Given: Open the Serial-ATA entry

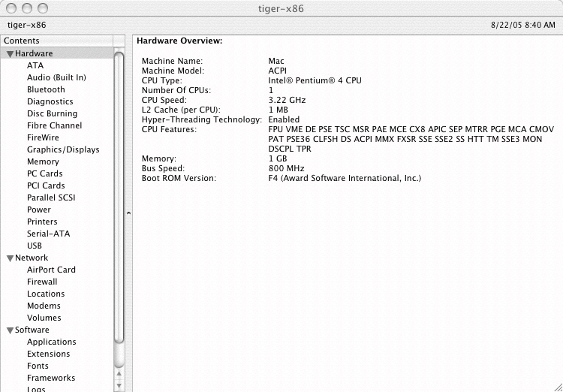Looking at the screenshot, I should pos(48,234).
